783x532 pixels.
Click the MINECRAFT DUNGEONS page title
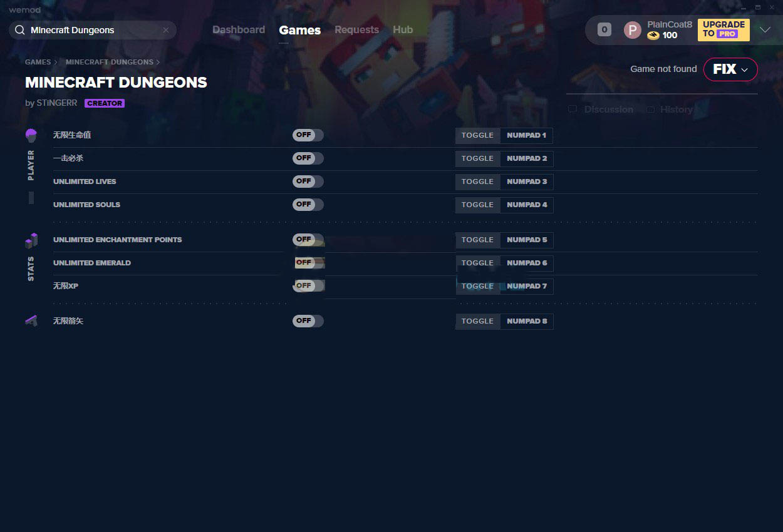116,83
